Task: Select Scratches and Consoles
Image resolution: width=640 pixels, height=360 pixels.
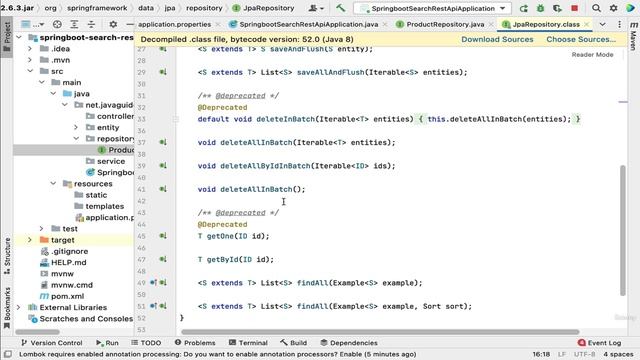Action: (x=80, y=319)
